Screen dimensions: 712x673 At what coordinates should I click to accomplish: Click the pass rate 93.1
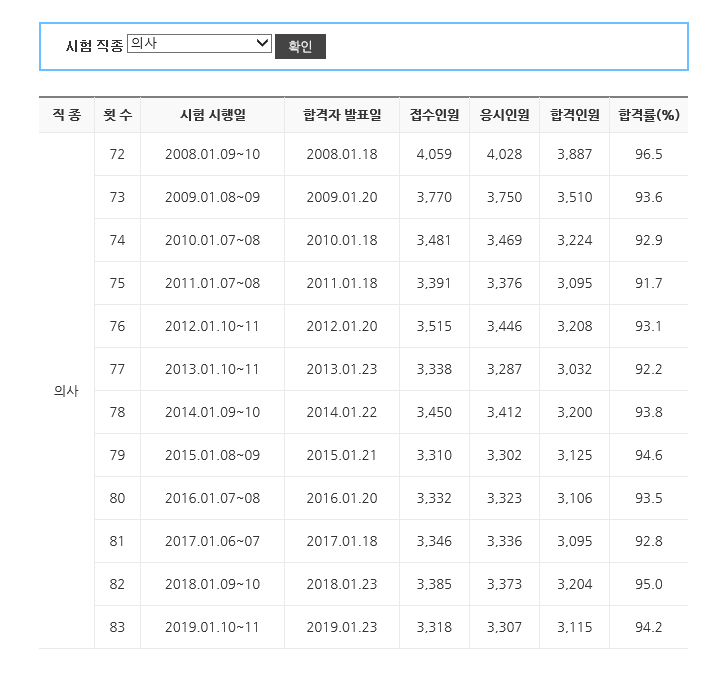click(x=648, y=326)
